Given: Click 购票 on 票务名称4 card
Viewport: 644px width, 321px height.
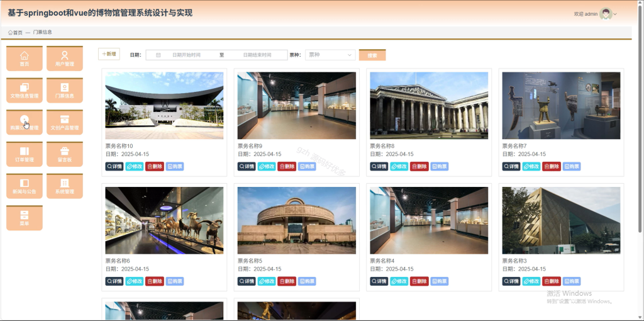Looking at the screenshot, I should click(x=440, y=281).
